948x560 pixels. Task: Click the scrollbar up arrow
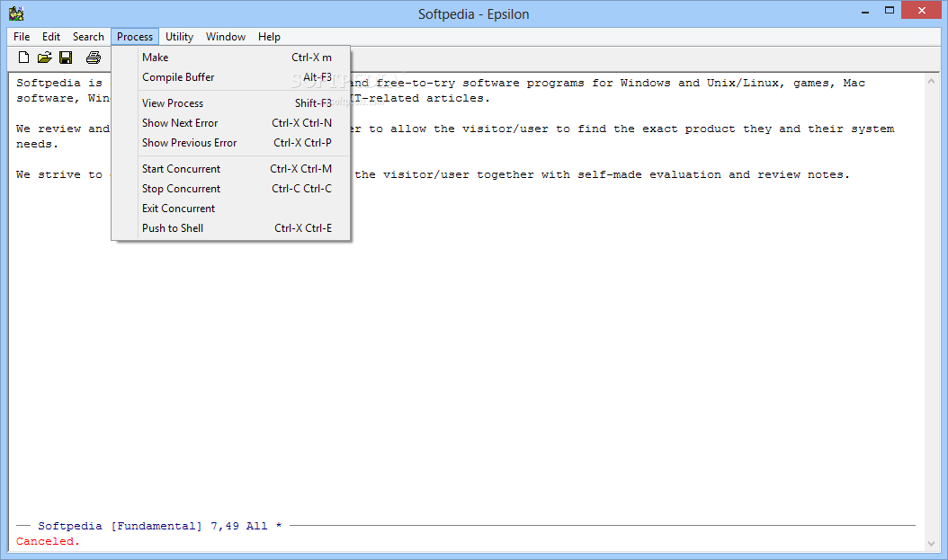(x=931, y=81)
